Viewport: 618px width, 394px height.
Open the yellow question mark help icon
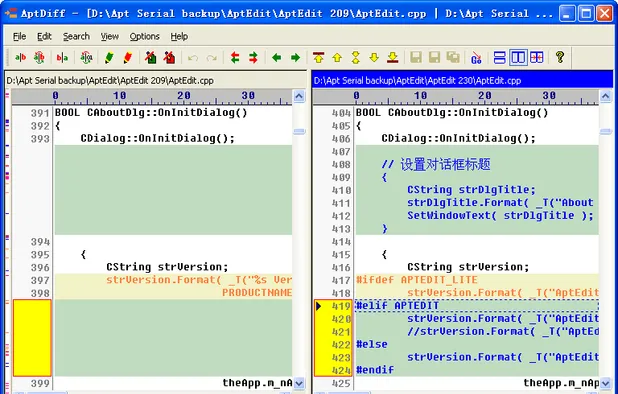(560, 58)
